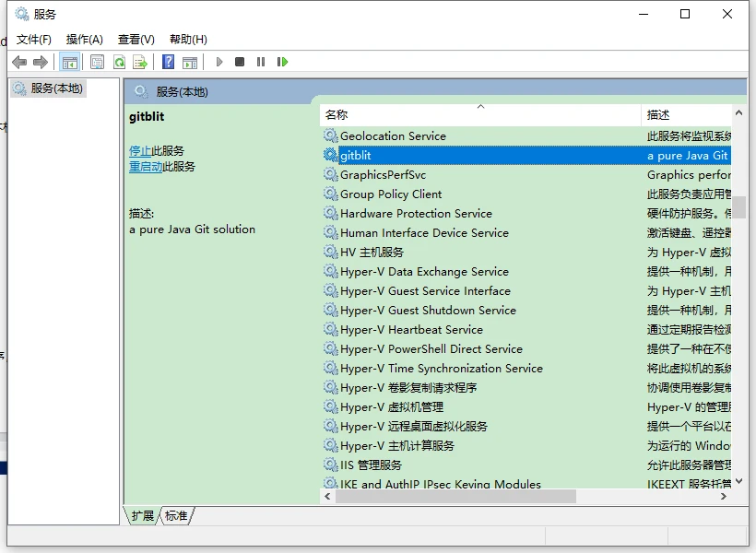
Task: Click the Forward arrow in toolbar
Action: pyautogui.click(x=41, y=62)
